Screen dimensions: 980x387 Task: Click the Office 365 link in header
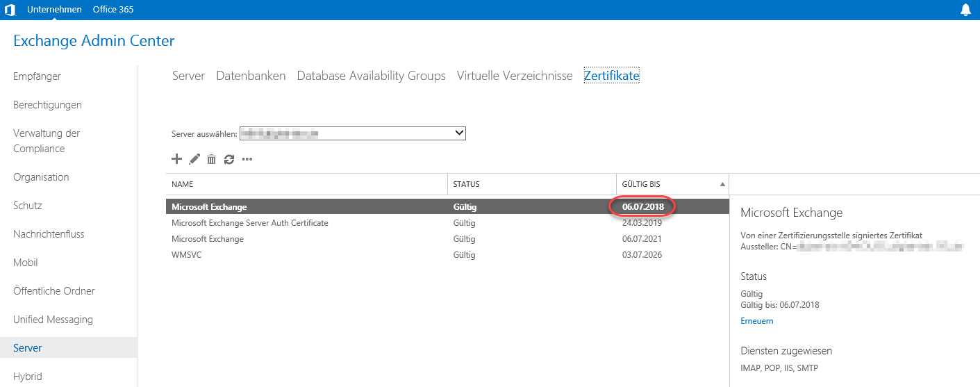tap(113, 10)
